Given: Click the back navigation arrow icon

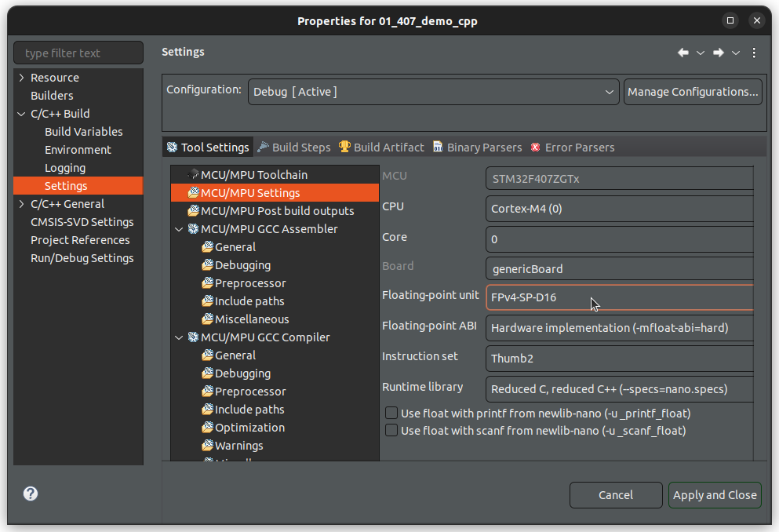Looking at the screenshot, I should tap(683, 53).
